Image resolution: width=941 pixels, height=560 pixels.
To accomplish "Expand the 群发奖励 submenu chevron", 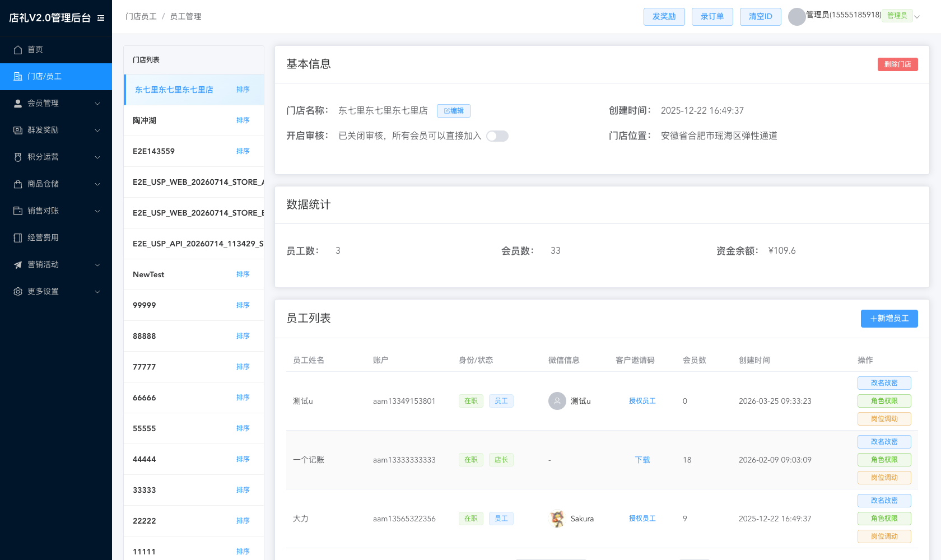I will pyautogui.click(x=97, y=130).
